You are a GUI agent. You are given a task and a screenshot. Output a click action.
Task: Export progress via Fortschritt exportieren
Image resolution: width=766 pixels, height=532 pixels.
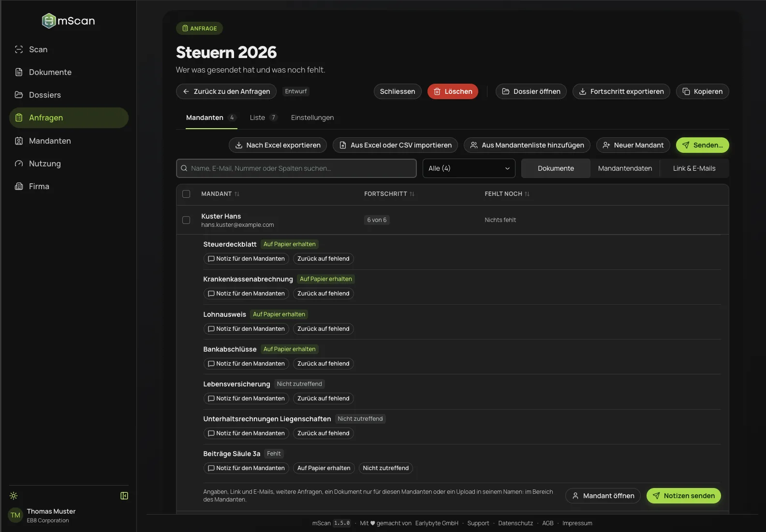[x=621, y=91]
